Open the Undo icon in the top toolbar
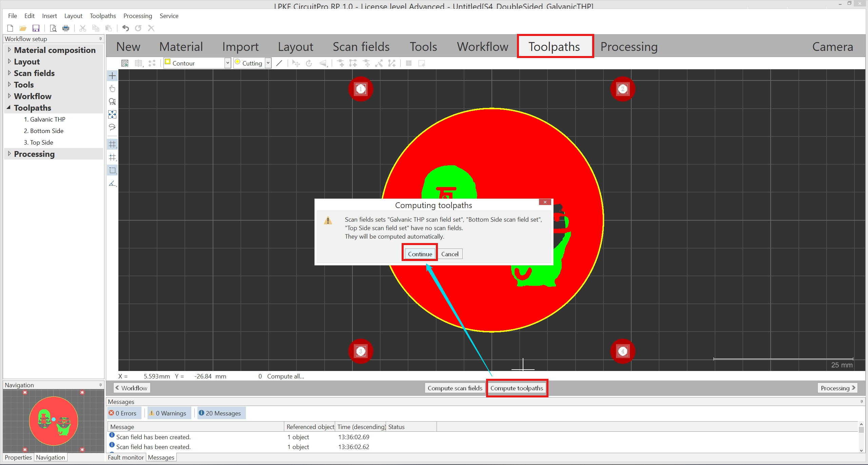 (x=125, y=28)
